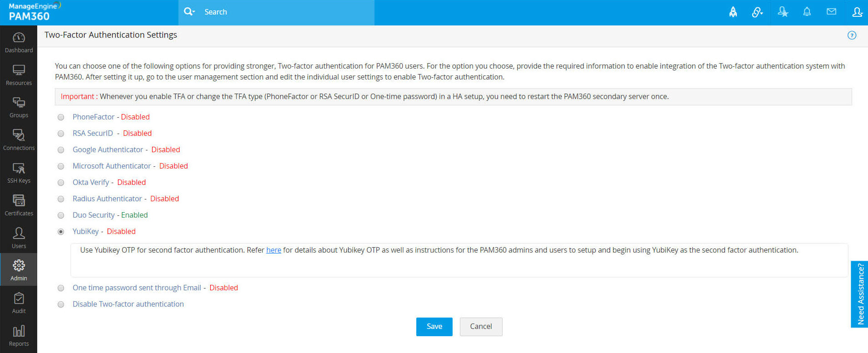This screenshot has height=353, width=868.
Task: Click the 'Disabled' status beside YubiKey
Action: [121, 231]
